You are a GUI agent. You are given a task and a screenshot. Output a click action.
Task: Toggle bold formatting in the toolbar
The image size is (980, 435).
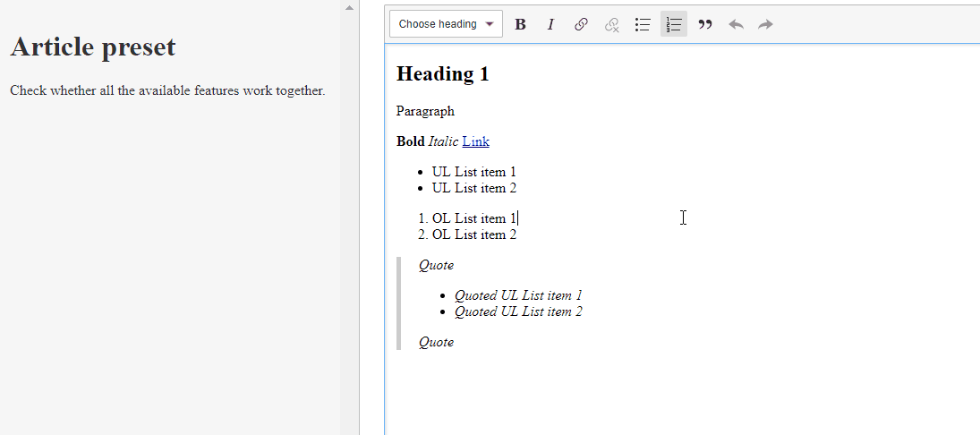point(520,24)
